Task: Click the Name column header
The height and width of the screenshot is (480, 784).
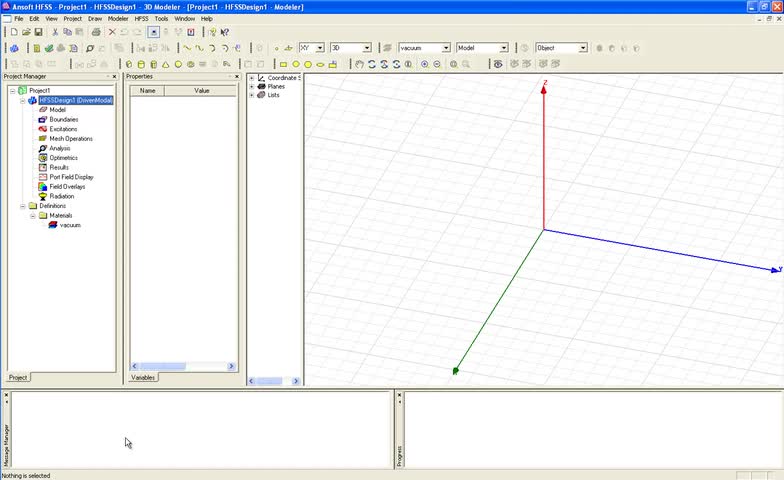Action: pos(147,90)
